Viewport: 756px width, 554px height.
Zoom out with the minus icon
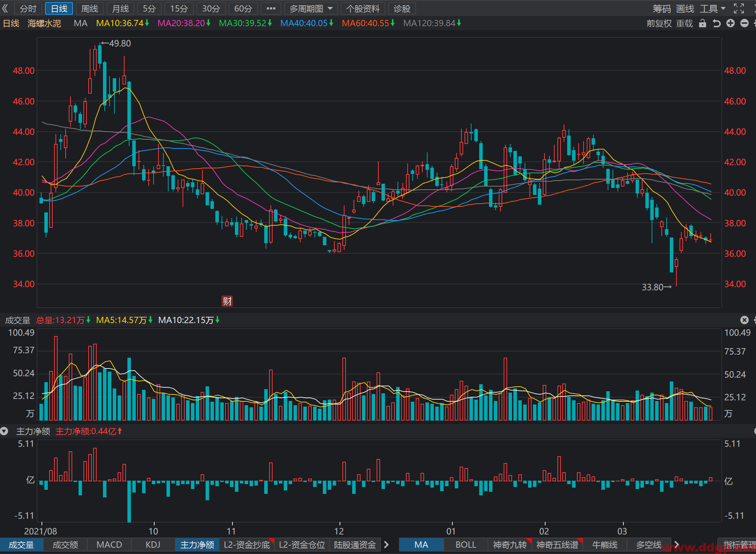[744, 23]
